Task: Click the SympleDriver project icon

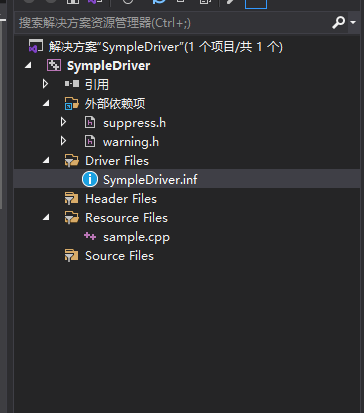Action: coord(54,65)
